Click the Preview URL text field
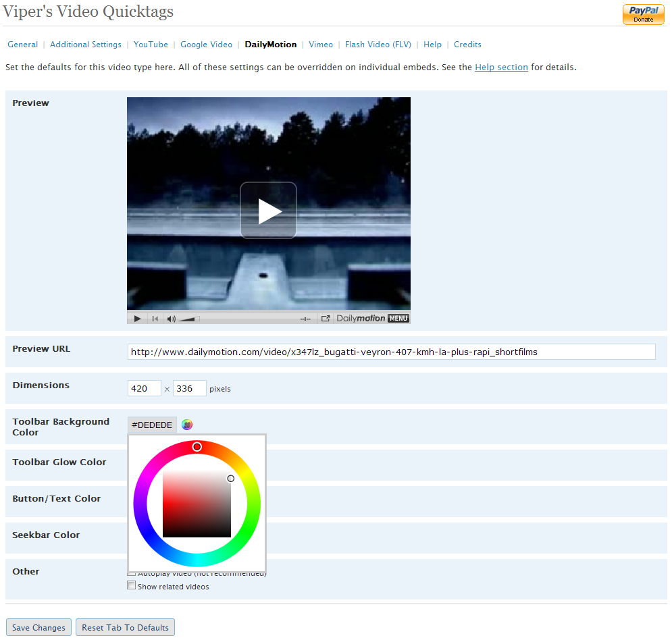This screenshot has height=640, width=672. coord(391,352)
